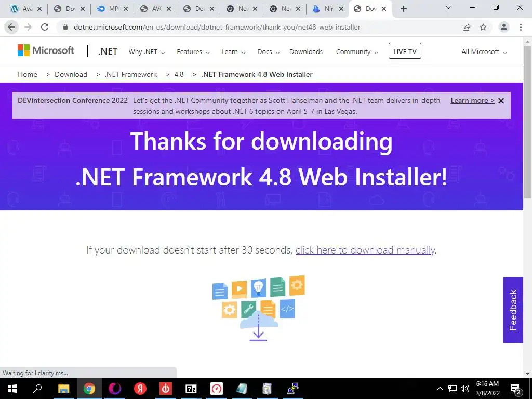Expand the Community dropdown menu
Viewport: 532px width, 399px height.
357,52
